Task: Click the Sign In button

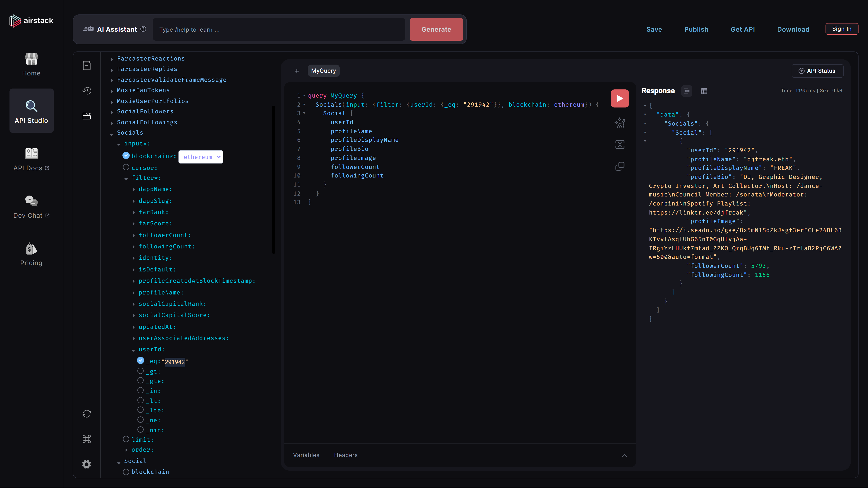Action: (842, 29)
